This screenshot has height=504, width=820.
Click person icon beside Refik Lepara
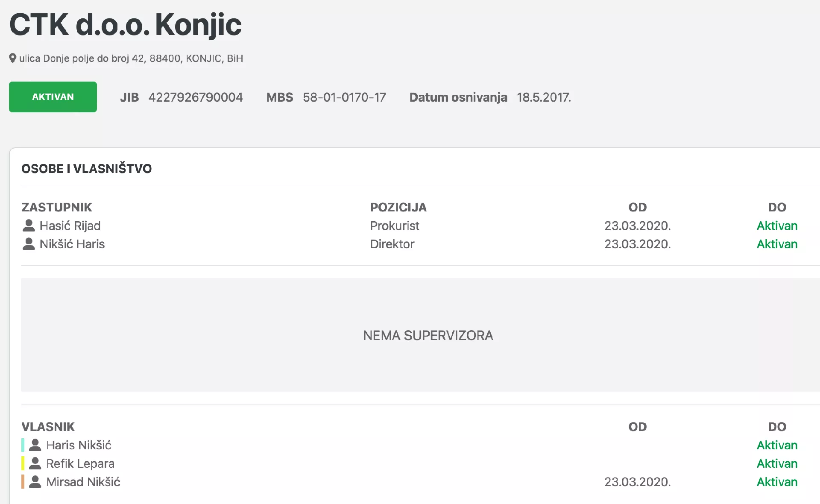coord(35,463)
